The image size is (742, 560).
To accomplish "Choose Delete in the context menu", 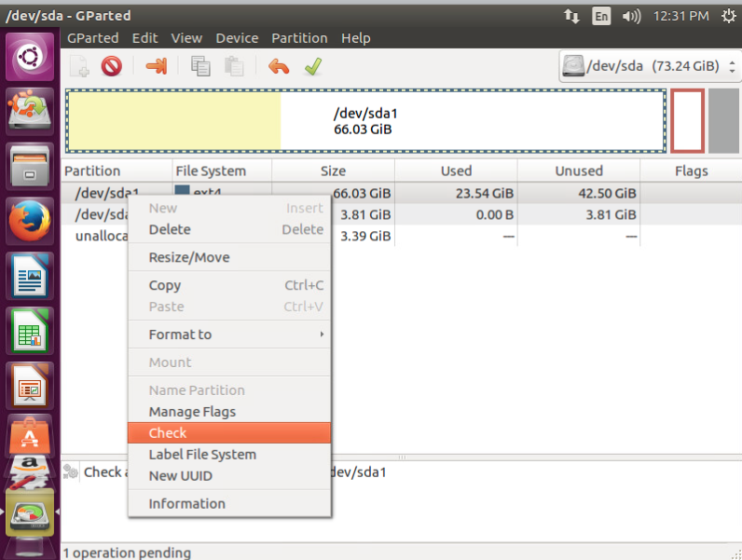I will [229, 229].
